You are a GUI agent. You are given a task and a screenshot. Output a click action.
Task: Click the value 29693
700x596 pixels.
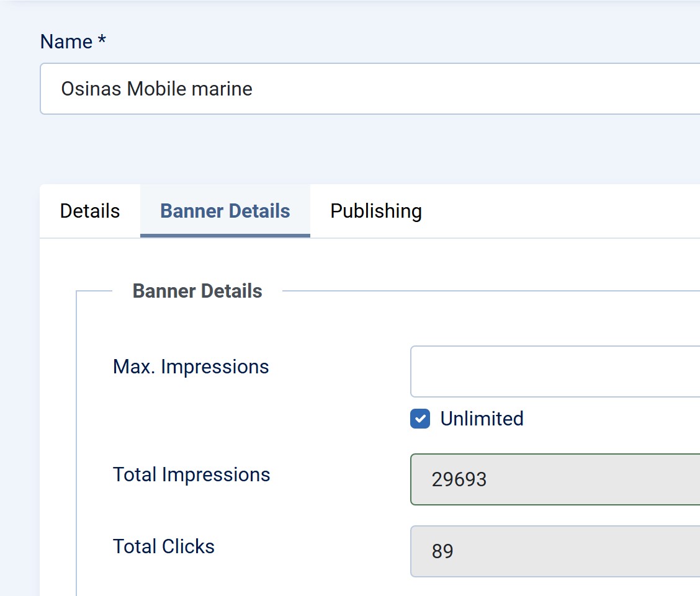(459, 479)
